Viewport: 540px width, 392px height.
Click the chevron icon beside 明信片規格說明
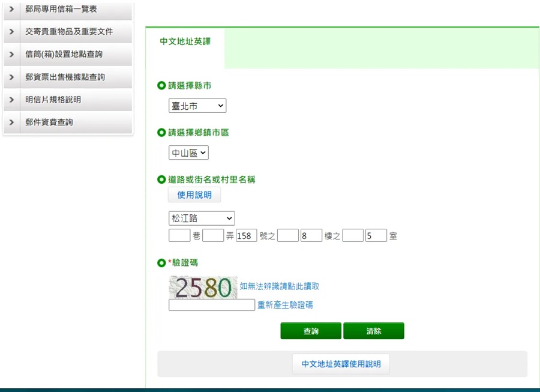(x=11, y=100)
